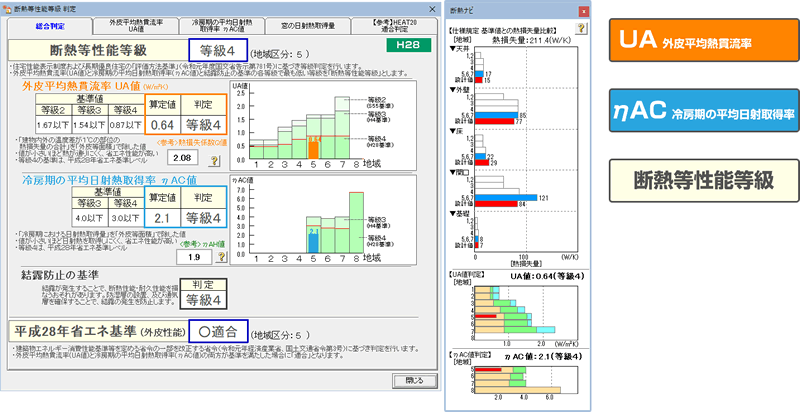This screenshot has width=800, height=412.
Task: Click the 結露防止の基準 heading
Action: 60,275
